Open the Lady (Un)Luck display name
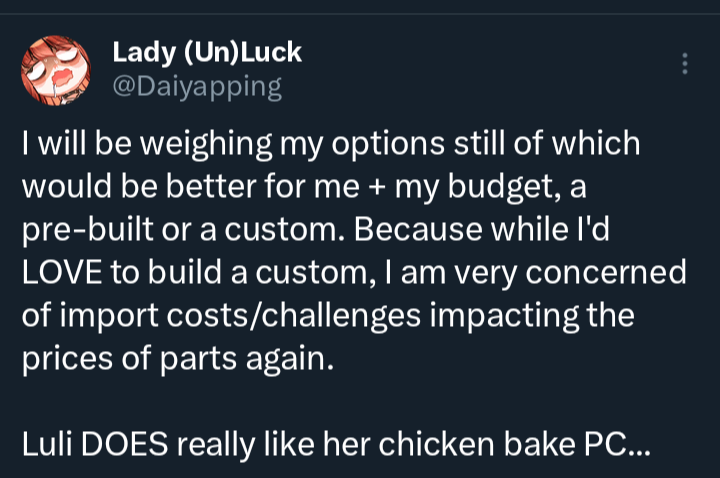 pyautogui.click(x=206, y=52)
